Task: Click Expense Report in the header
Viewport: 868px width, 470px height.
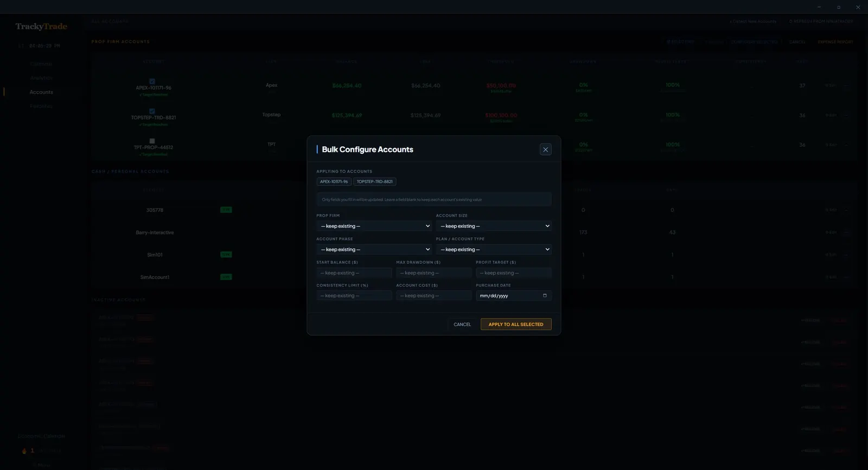Action: [x=835, y=42]
